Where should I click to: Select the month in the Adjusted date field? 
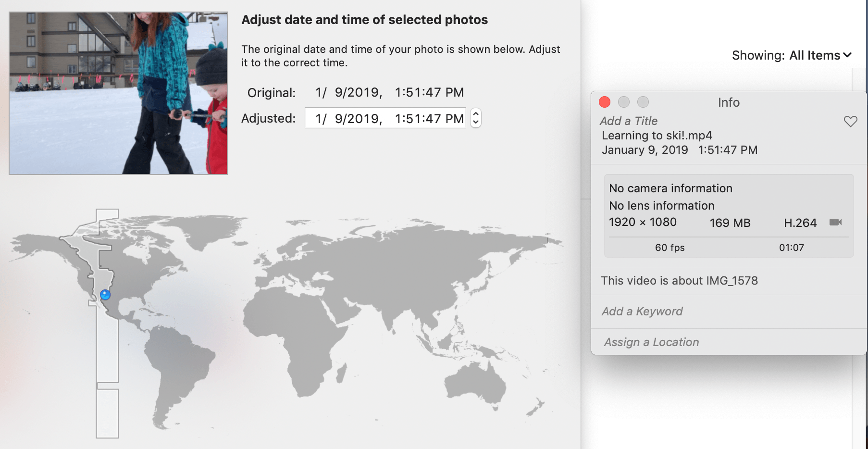click(x=318, y=119)
